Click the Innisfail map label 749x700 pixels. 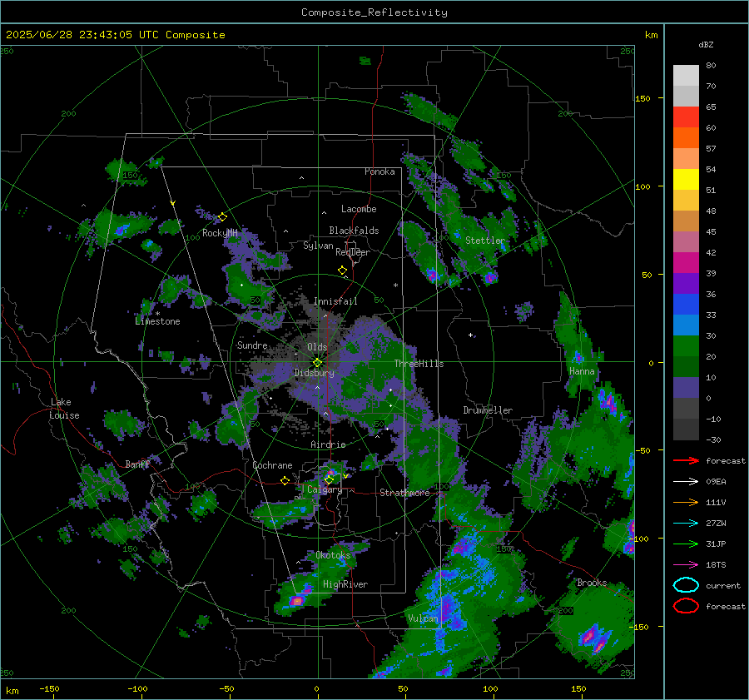[x=336, y=301]
